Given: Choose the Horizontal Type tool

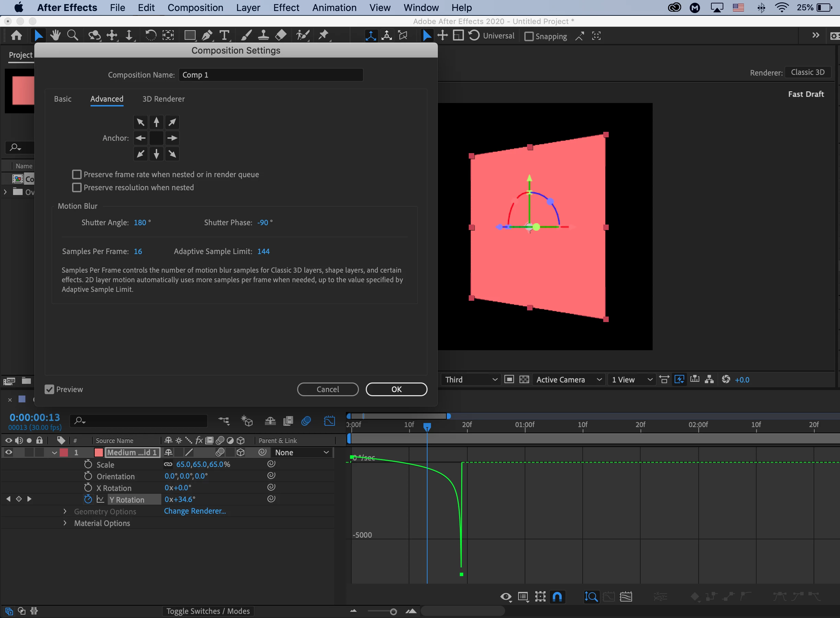Looking at the screenshot, I should click(x=224, y=36).
